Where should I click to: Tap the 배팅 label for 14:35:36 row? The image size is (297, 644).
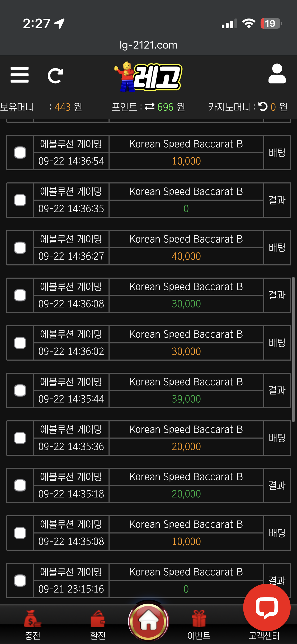(277, 438)
